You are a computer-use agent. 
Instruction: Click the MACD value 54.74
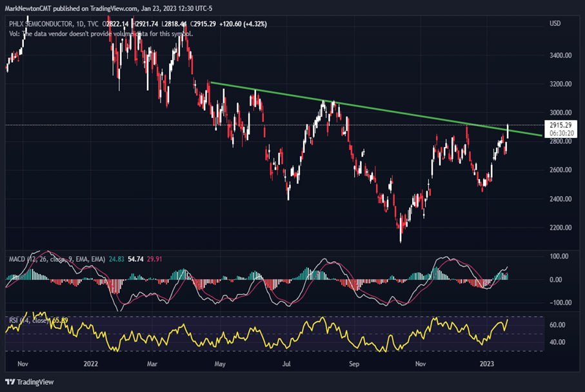[135, 259]
